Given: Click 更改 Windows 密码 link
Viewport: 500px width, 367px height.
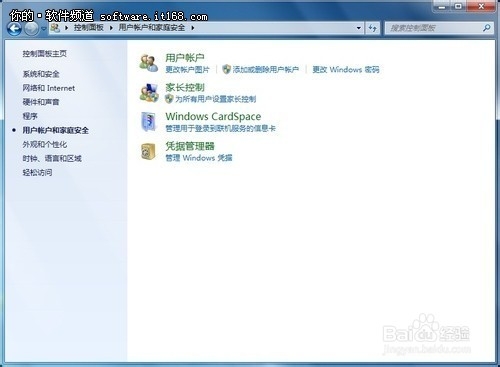Looking at the screenshot, I should pyautogui.click(x=346, y=69).
